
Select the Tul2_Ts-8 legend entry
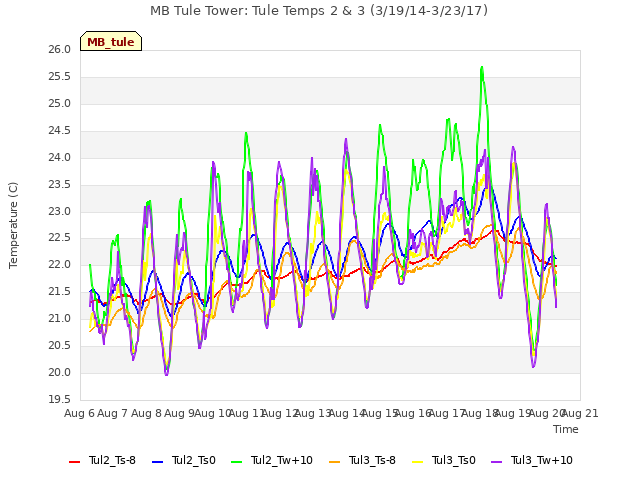102,460
